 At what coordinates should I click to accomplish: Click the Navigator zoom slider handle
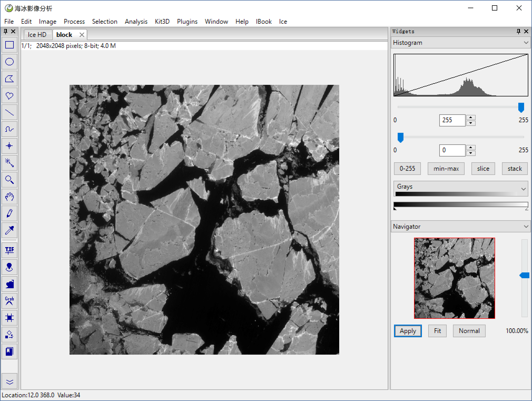pos(524,276)
